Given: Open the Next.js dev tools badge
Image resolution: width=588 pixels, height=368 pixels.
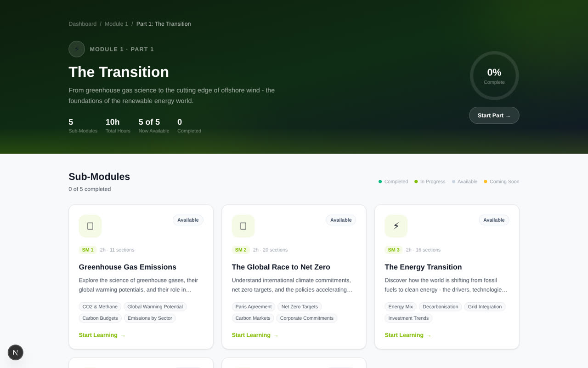Looking at the screenshot, I should coord(16,352).
